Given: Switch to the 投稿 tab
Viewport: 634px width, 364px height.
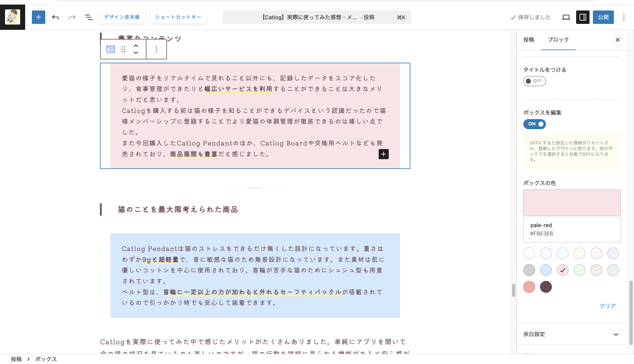Looking at the screenshot, I should tap(529, 40).
